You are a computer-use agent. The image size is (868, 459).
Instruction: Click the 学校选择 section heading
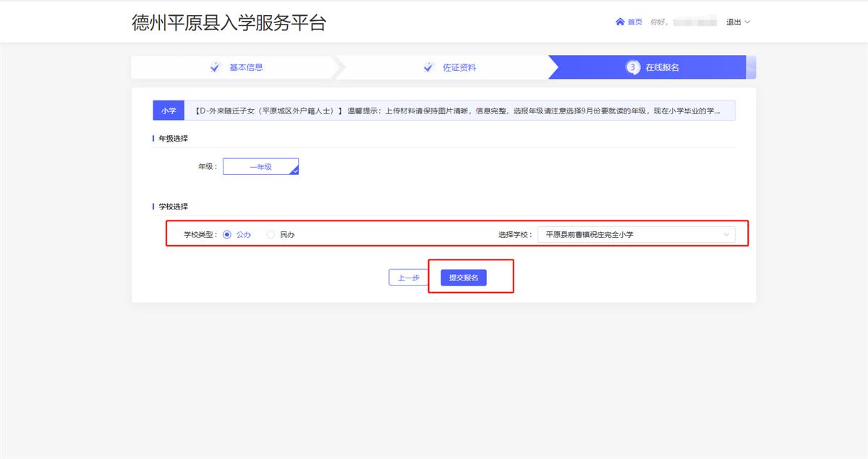point(174,207)
